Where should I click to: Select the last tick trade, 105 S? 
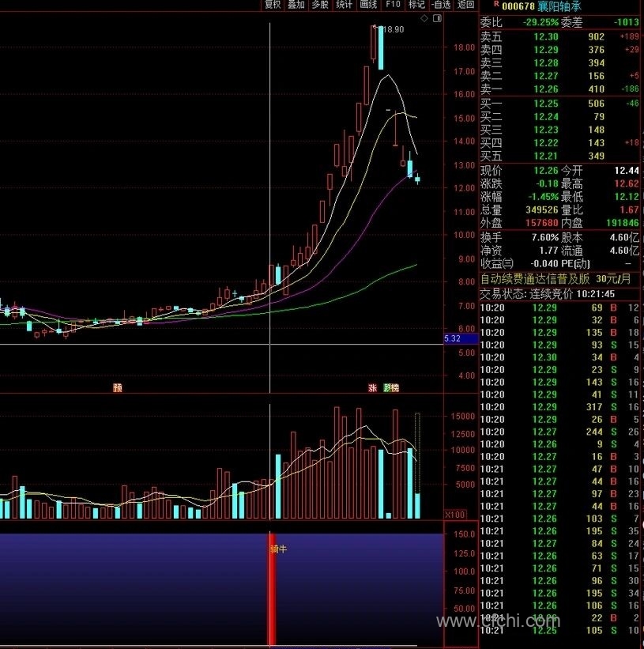point(559,631)
